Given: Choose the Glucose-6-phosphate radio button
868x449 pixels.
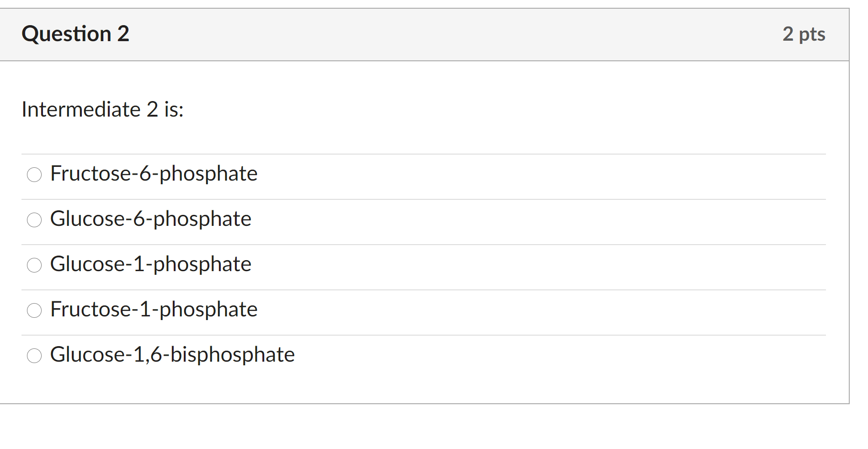Looking at the screenshot, I should [34, 220].
